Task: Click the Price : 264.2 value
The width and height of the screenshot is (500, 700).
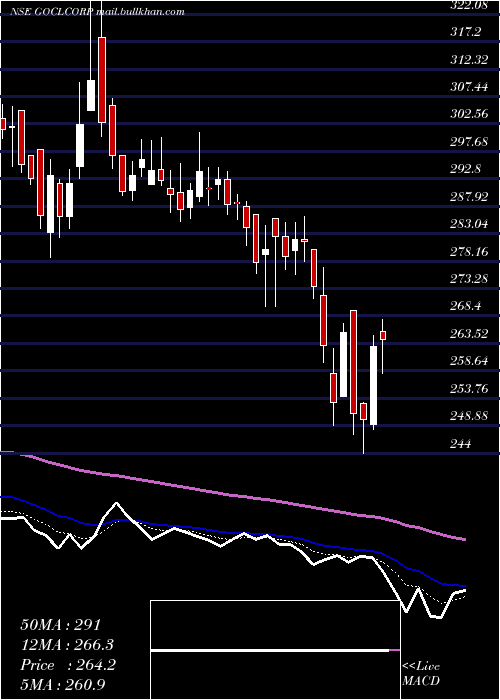Action: [x=68, y=665]
